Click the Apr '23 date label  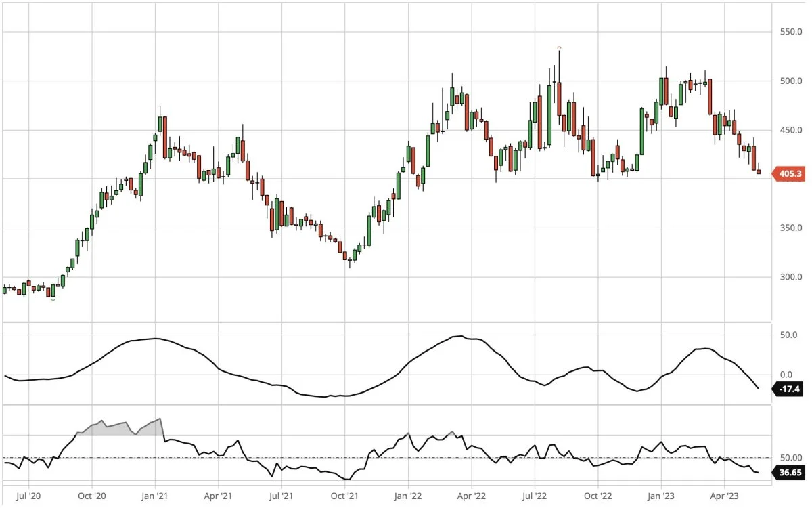pos(724,496)
